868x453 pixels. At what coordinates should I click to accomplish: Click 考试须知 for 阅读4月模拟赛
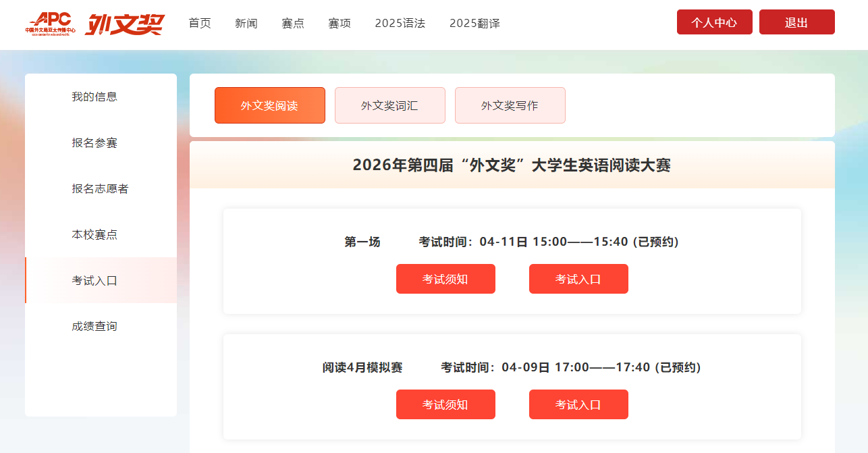tap(445, 404)
